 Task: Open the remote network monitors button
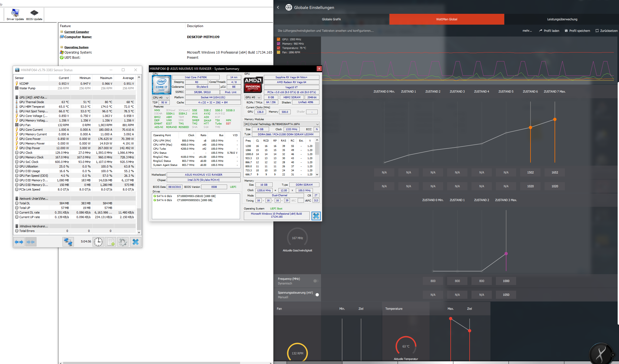point(68,242)
